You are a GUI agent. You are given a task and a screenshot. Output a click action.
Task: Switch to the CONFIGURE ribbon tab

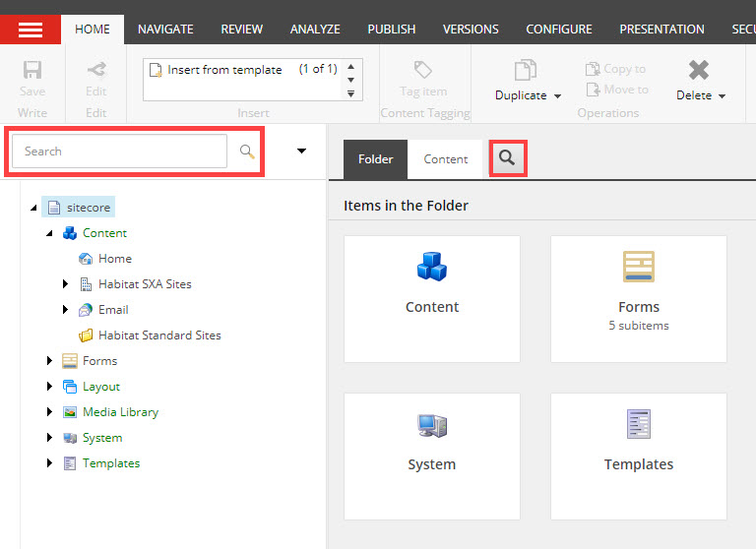point(559,30)
